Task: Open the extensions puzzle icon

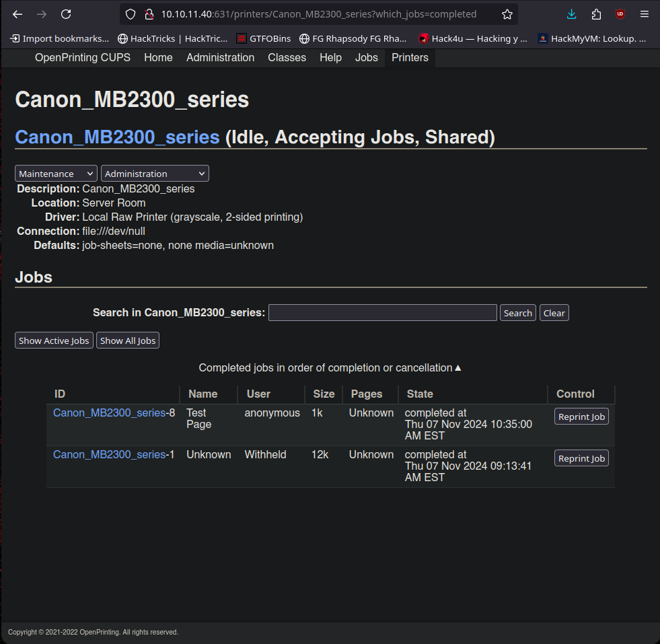Action: click(x=596, y=14)
